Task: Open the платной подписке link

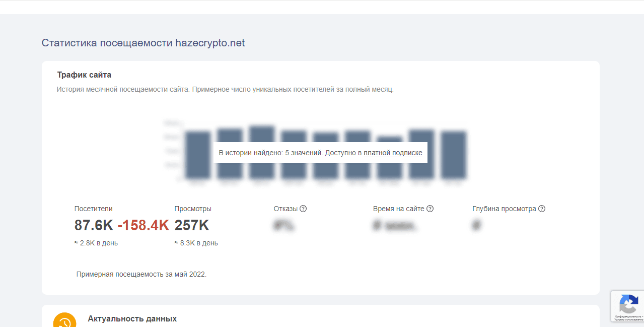Action: tap(393, 153)
